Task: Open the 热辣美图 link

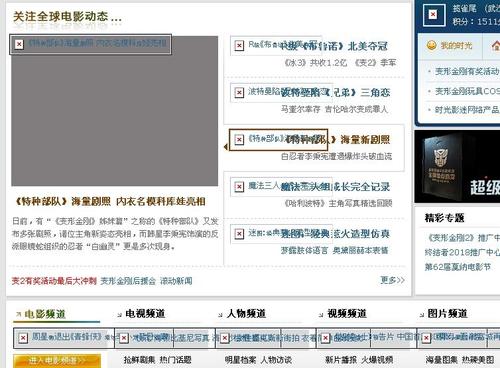Action: click(x=478, y=360)
